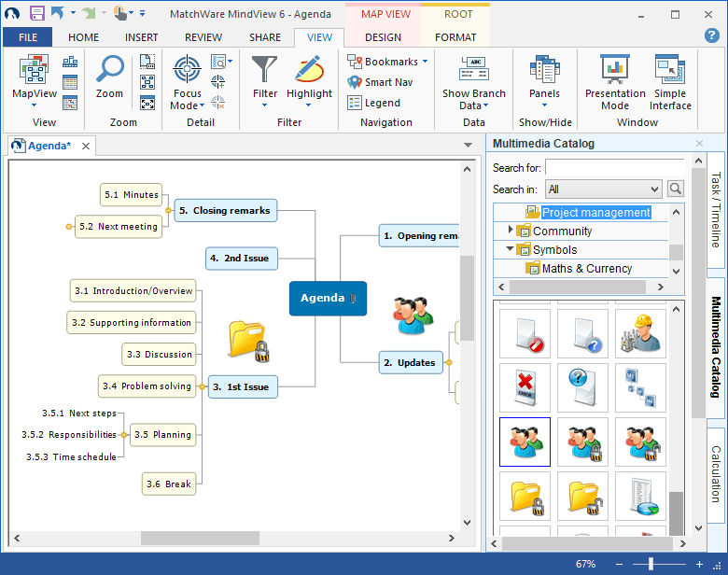Viewport: 728px width, 575px height.
Task: Select the people group thumbnail in catalog
Action: 525,442
